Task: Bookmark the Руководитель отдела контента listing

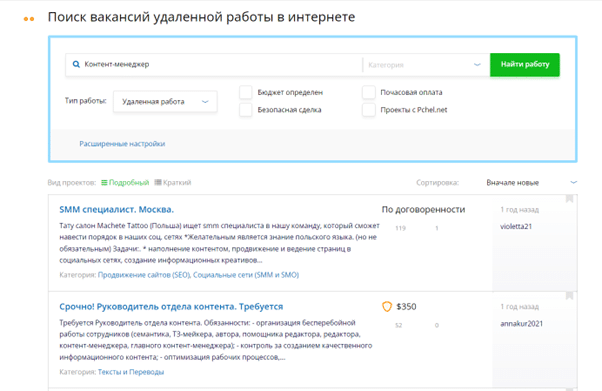Action: 569,296
